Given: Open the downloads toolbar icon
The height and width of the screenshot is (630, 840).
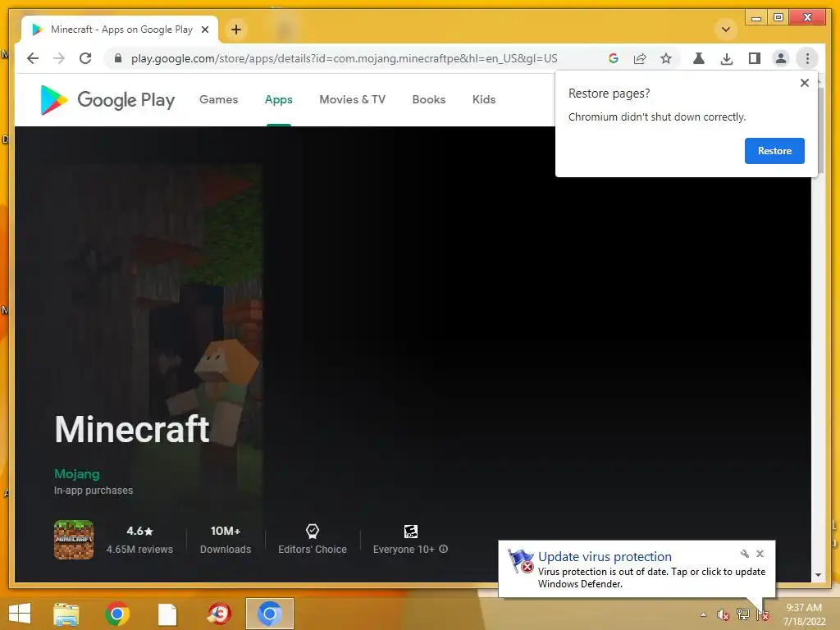Looking at the screenshot, I should 727,58.
